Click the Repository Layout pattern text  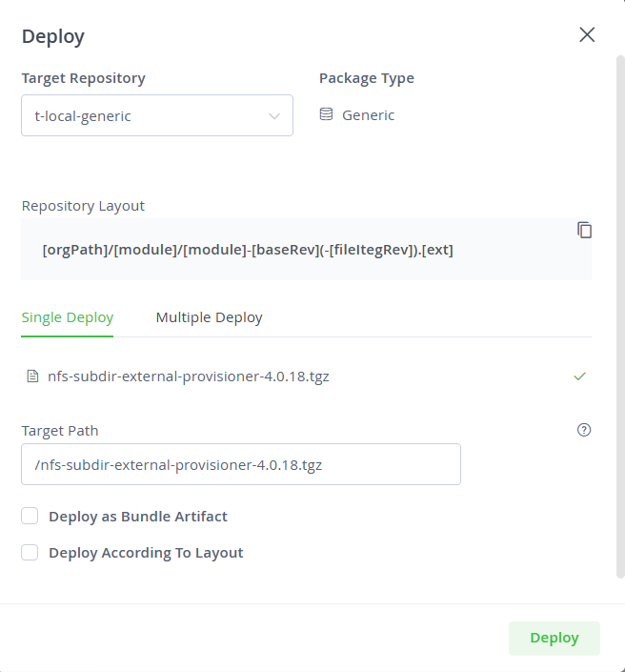point(248,250)
